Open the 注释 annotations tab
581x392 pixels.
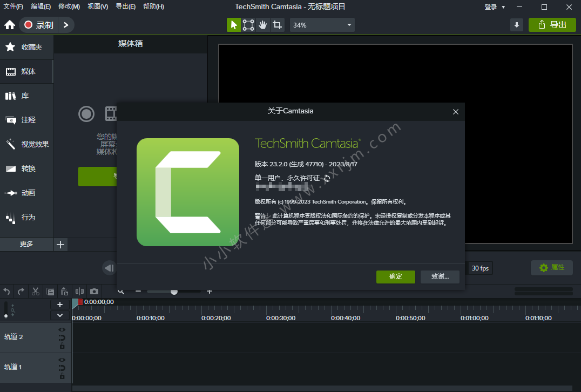26,120
